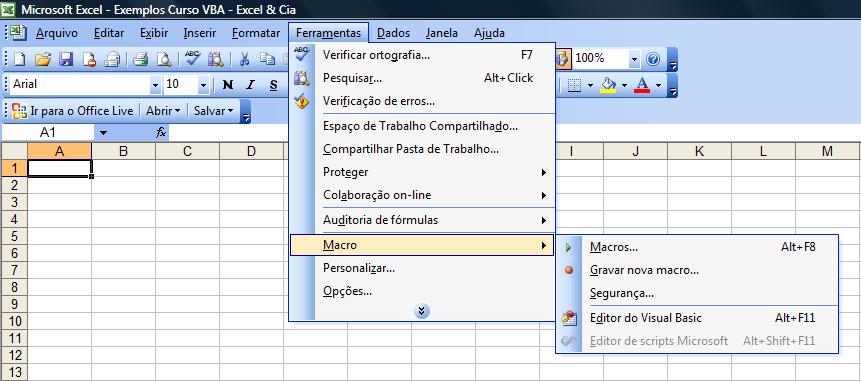Image resolution: width=861 pixels, height=381 pixels.
Task: Open Auditoria de fórmulas submenu
Action: pos(422,220)
